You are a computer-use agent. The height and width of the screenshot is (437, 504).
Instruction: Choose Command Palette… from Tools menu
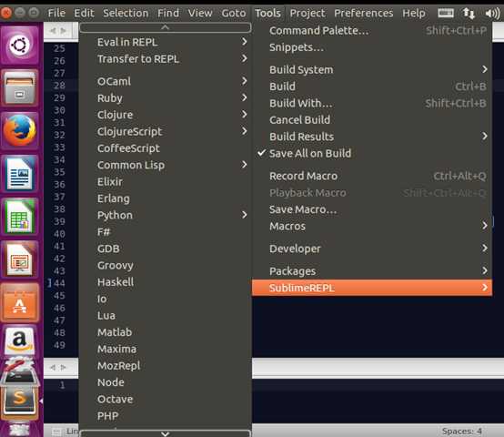coord(372,31)
